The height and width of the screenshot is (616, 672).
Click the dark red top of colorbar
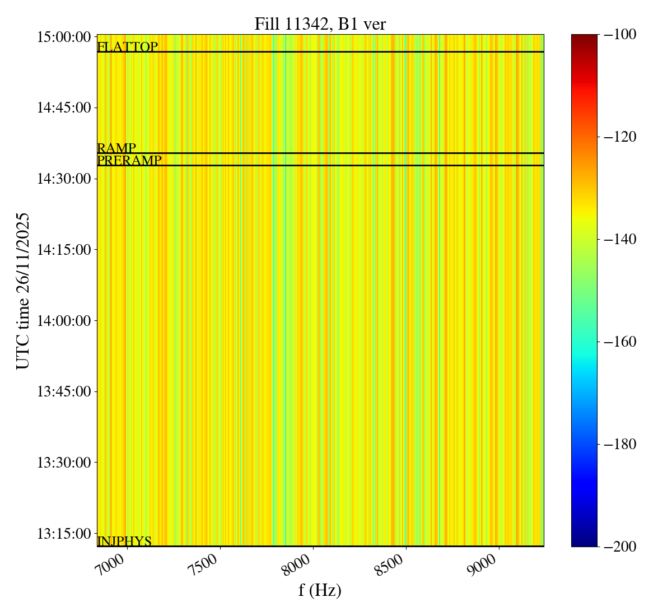tap(584, 38)
